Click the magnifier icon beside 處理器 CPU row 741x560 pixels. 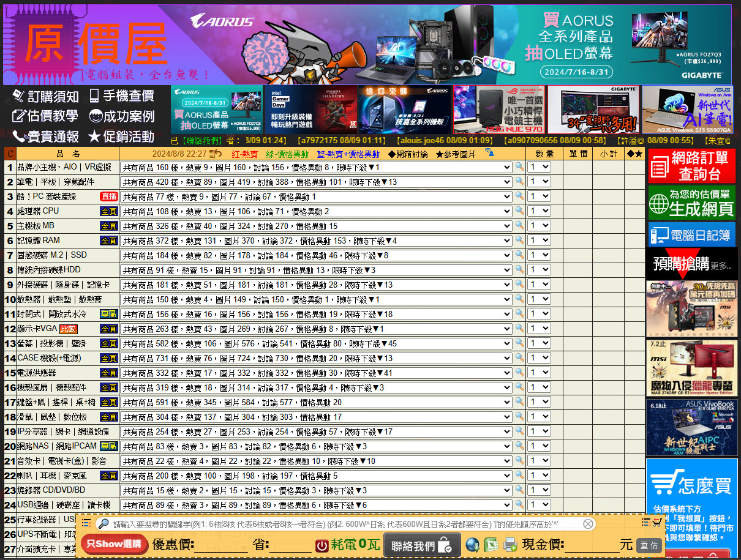coord(519,211)
